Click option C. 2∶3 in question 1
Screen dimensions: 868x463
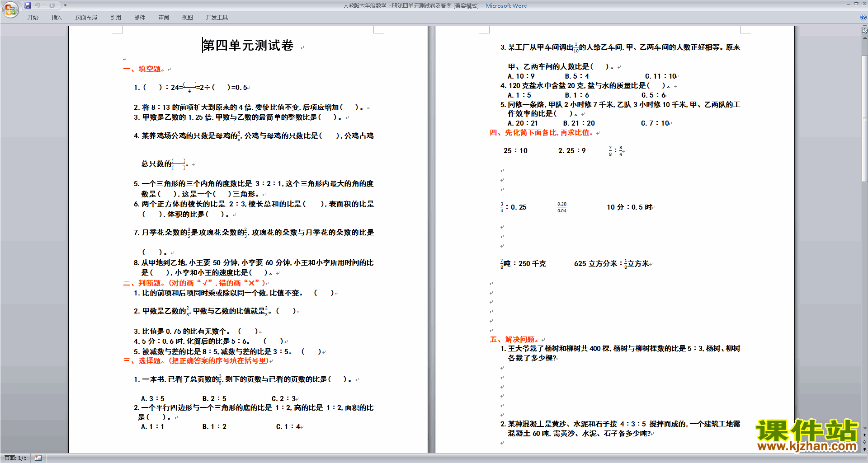283,399
